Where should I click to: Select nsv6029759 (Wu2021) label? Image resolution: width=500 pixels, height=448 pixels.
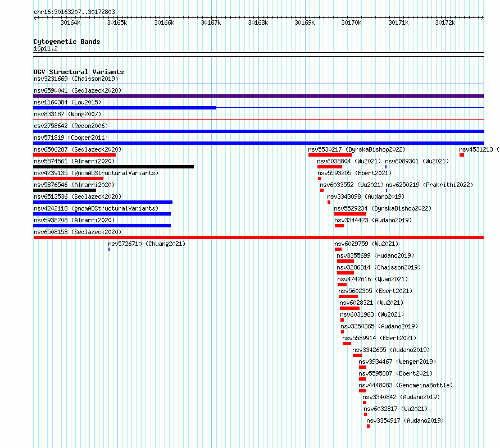click(366, 244)
